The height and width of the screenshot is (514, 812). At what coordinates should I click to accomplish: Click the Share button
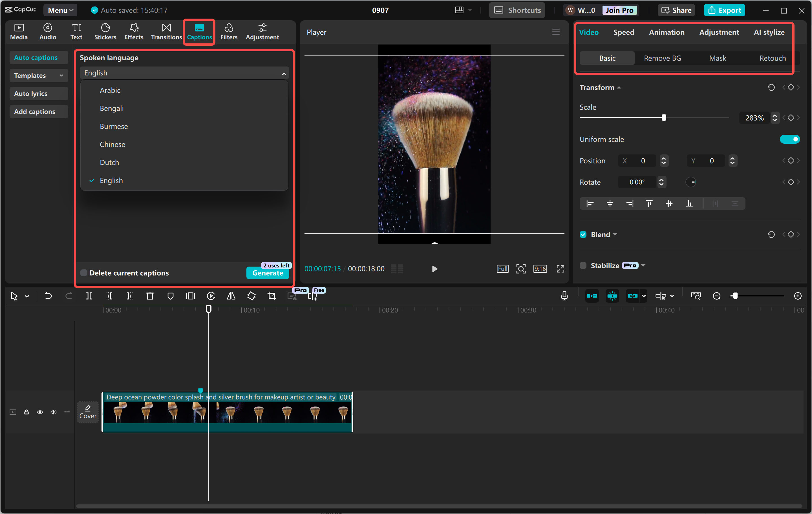[676, 10]
